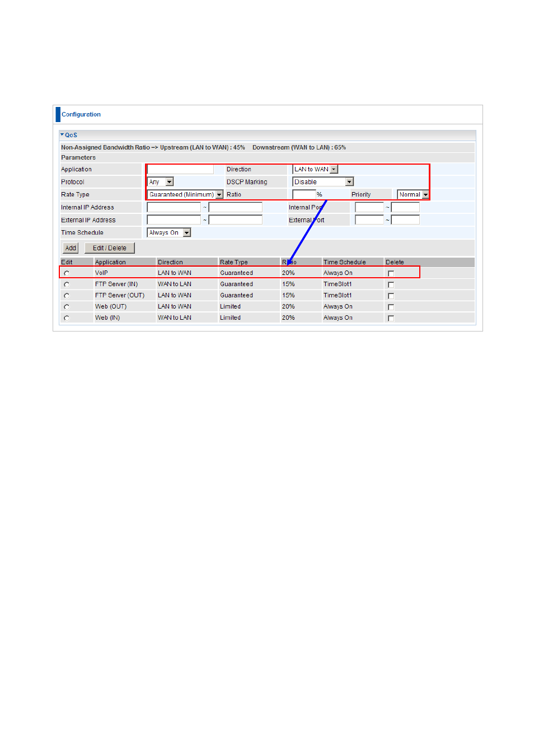Click the Edit / Delete button

tap(110, 248)
